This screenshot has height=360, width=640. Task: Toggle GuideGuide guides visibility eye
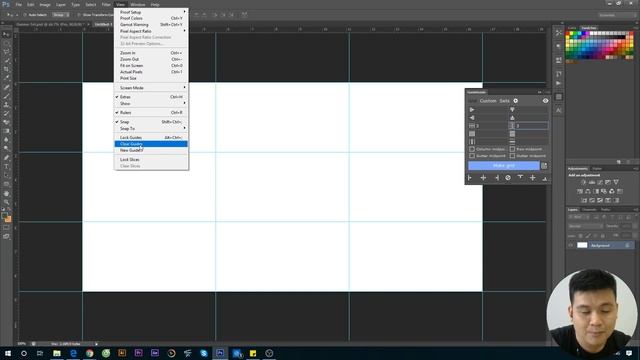pyautogui.click(x=545, y=101)
